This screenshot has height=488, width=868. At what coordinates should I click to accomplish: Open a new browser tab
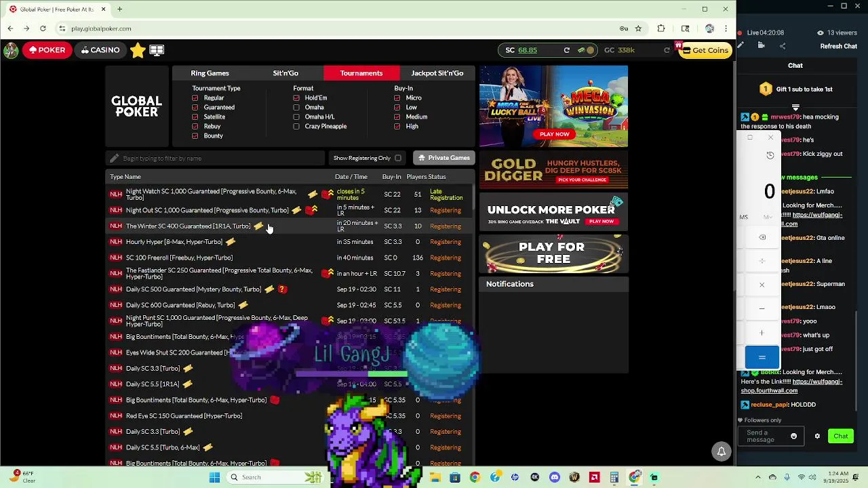click(119, 9)
